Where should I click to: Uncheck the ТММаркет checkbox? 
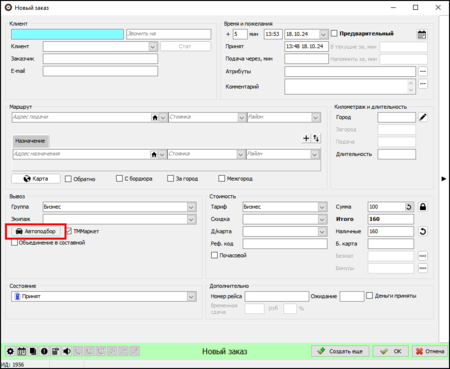click(69, 231)
